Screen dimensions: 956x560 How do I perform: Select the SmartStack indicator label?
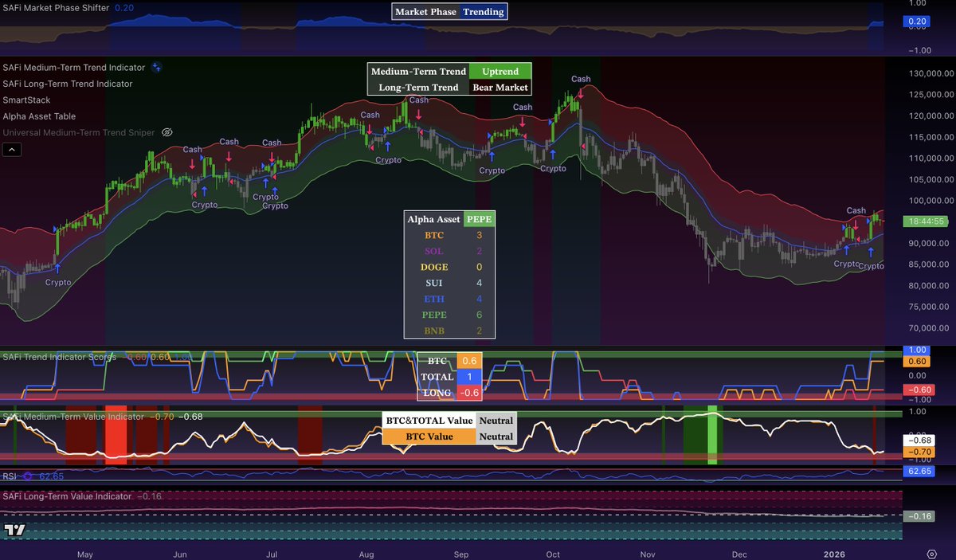pyautogui.click(x=26, y=100)
